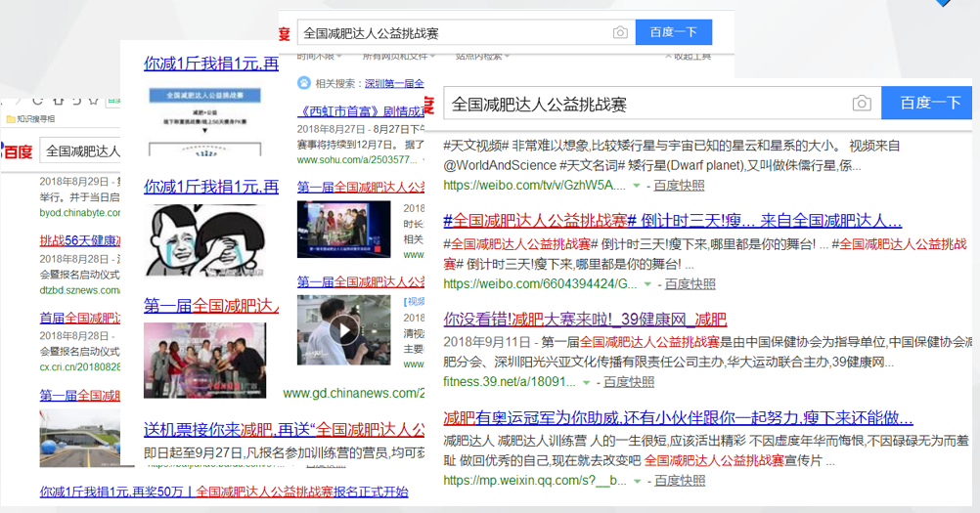Image resolution: width=980 pixels, height=513 pixels.
Task: Click 百度一下 button in right front window
Action: click(x=929, y=103)
